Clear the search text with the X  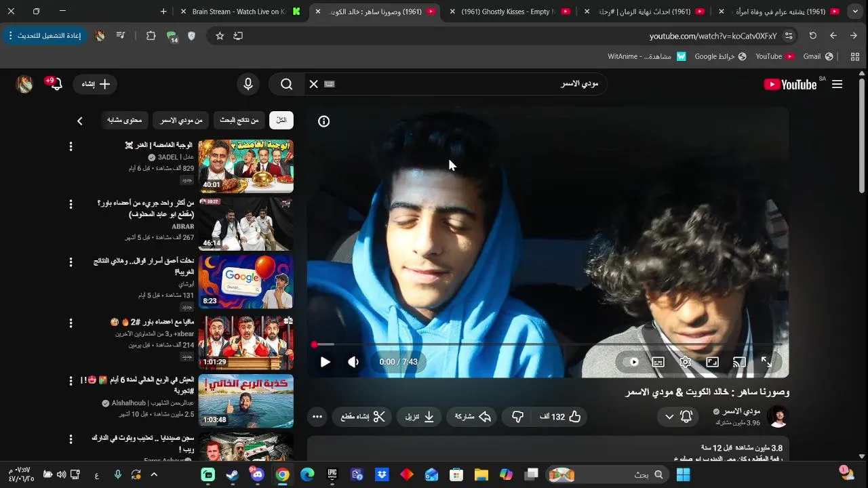[x=313, y=84]
